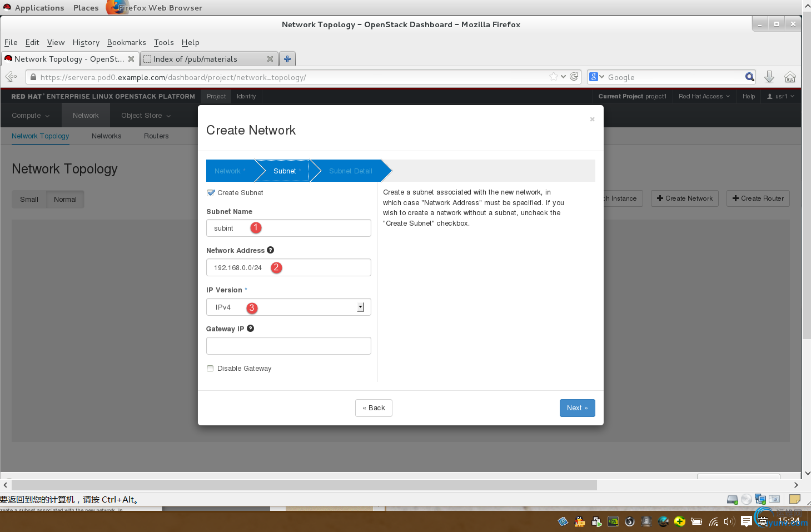
Task: Click the Gateway IP help icon
Action: [x=251, y=329]
